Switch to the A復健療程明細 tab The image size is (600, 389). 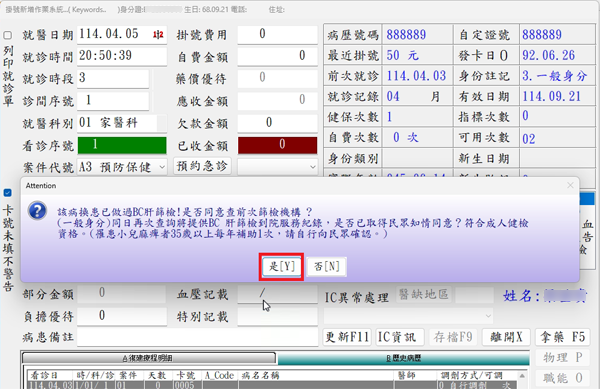[148, 358]
